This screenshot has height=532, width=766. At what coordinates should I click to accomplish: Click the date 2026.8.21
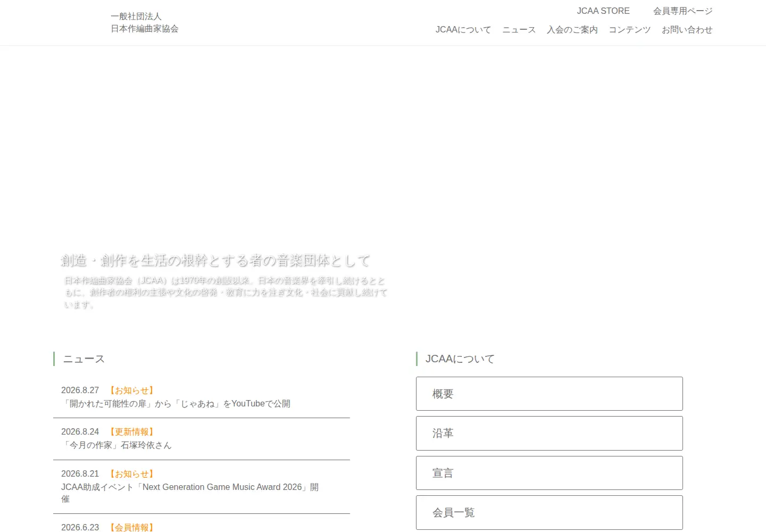tap(80, 474)
